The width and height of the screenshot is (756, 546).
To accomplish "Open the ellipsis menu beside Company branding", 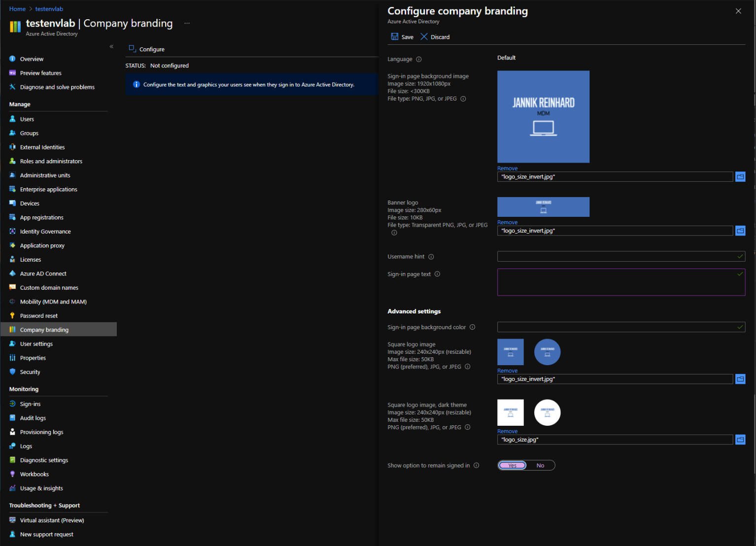I will pyautogui.click(x=186, y=23).
